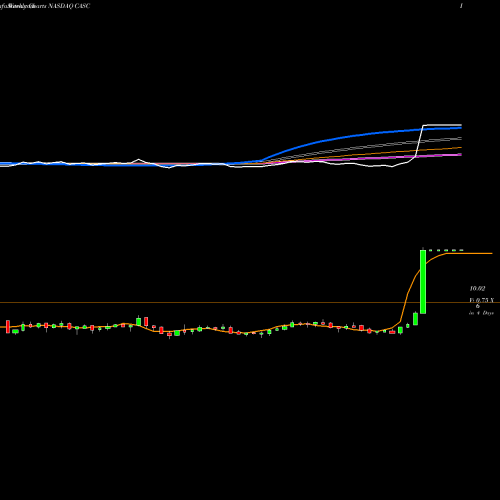Click the tall green candlestick

(423, 282)
